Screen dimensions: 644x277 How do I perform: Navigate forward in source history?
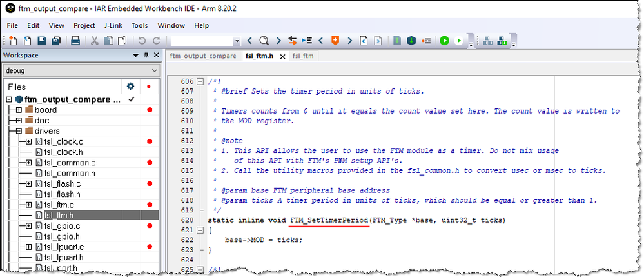pos(378,41)
